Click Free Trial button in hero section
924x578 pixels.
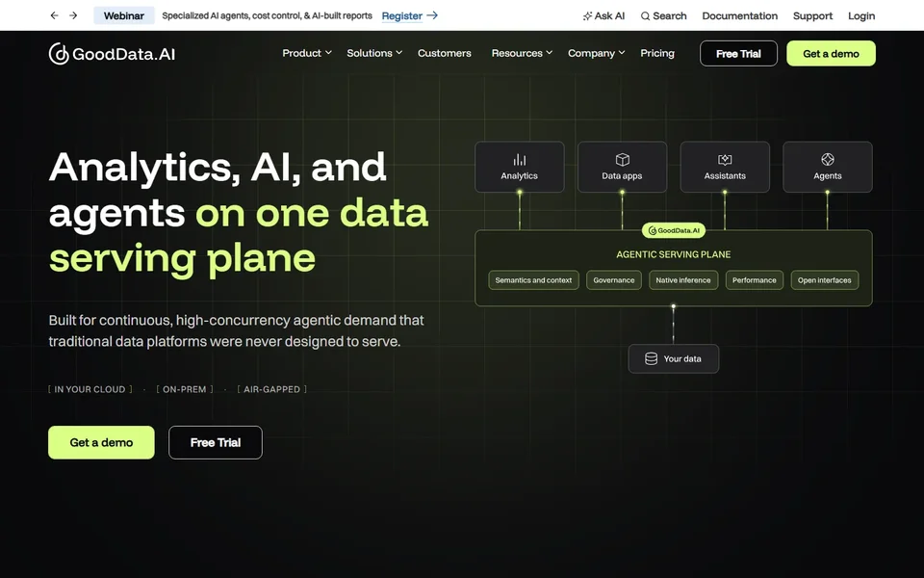click(x=216, y=442)
